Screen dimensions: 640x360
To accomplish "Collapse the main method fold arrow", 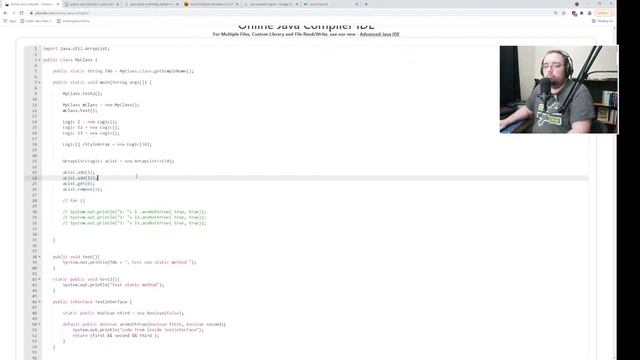I will 40,82.
